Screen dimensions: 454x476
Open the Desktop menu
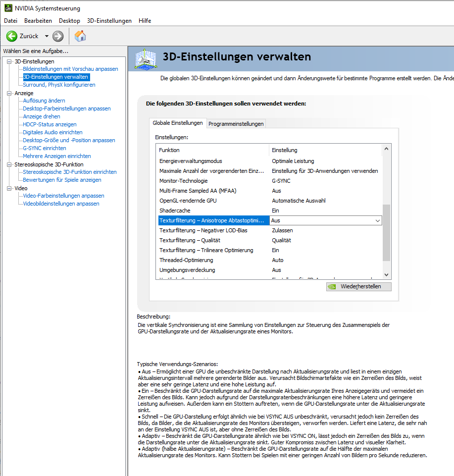pos(69,21)
